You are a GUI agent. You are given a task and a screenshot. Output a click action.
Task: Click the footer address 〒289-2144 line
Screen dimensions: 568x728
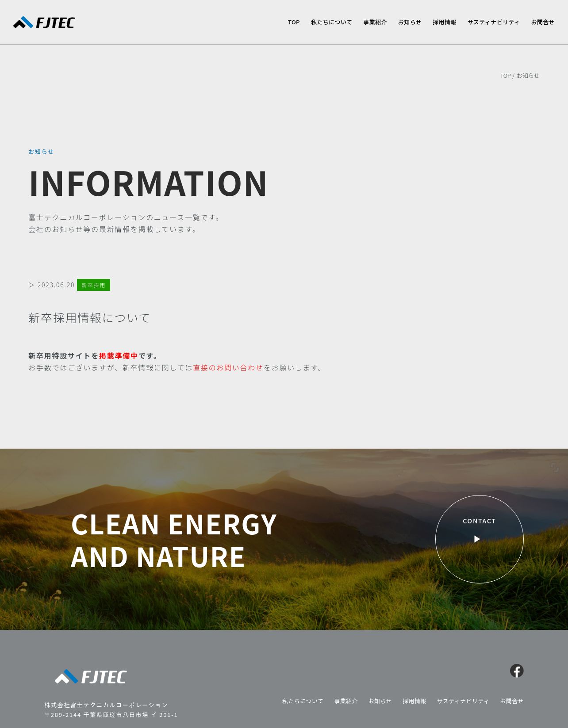point(111,715)
